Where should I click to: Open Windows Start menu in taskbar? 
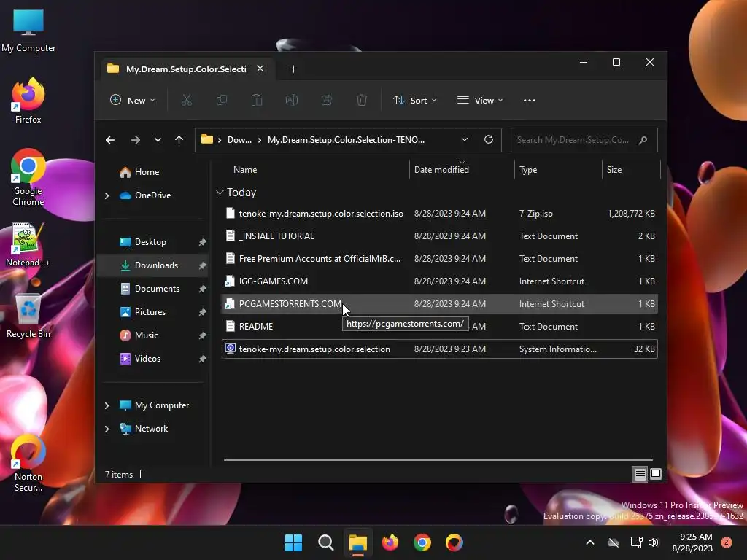(293, 542)
